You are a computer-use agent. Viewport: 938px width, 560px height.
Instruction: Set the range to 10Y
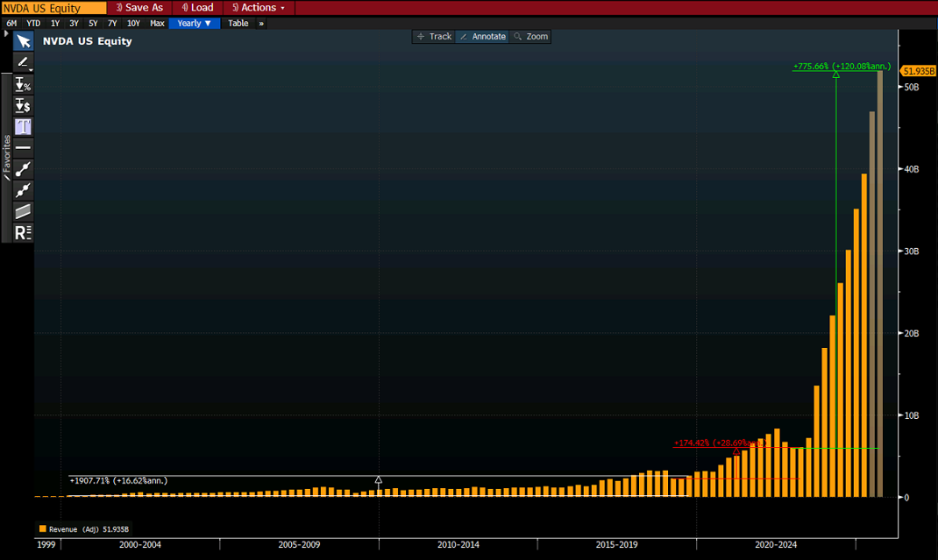click(133, 24)
